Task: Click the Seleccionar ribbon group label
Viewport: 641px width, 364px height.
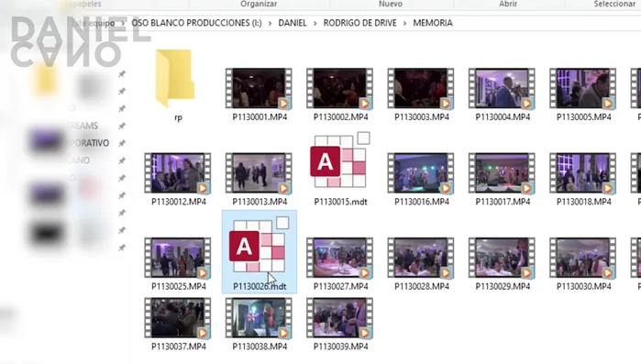Action: coord(614,4)
